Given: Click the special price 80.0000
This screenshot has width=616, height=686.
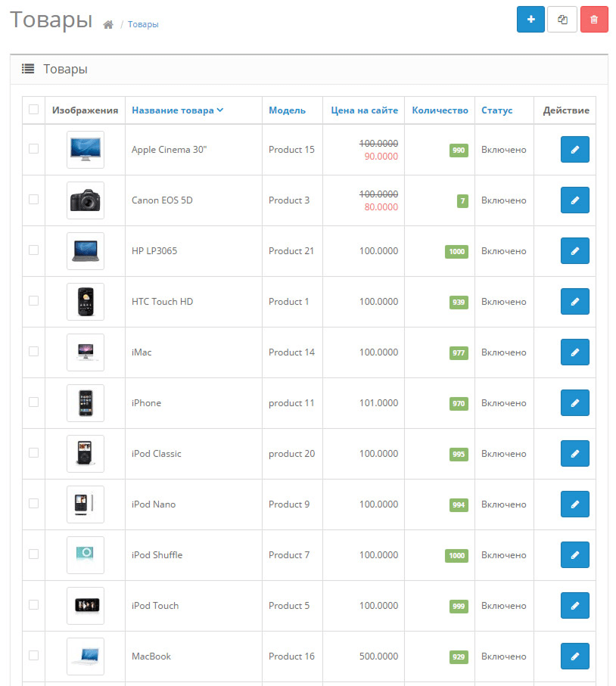Looking at the screenshot, I should 381,207.
